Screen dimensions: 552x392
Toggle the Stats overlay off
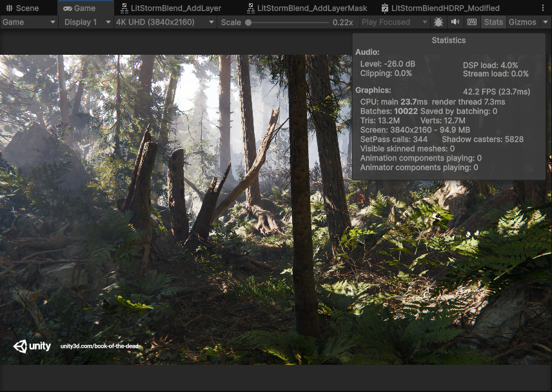click(493, 22)
